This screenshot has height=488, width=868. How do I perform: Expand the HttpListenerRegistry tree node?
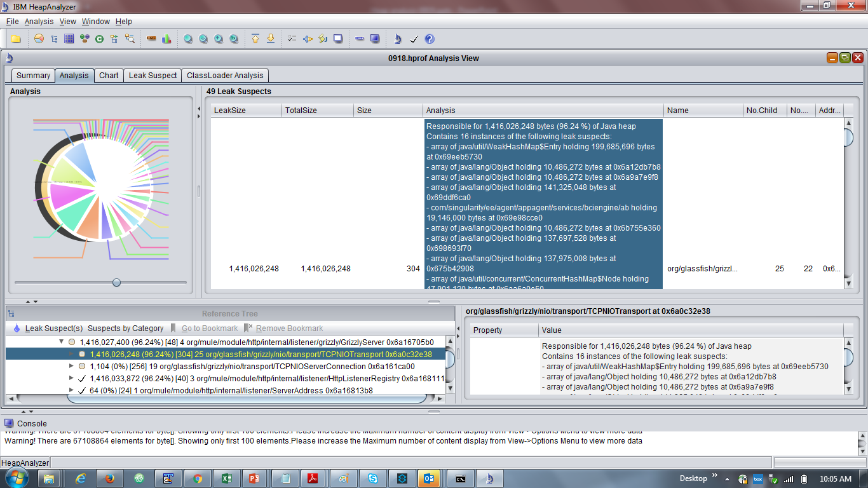tap(71, 379)
